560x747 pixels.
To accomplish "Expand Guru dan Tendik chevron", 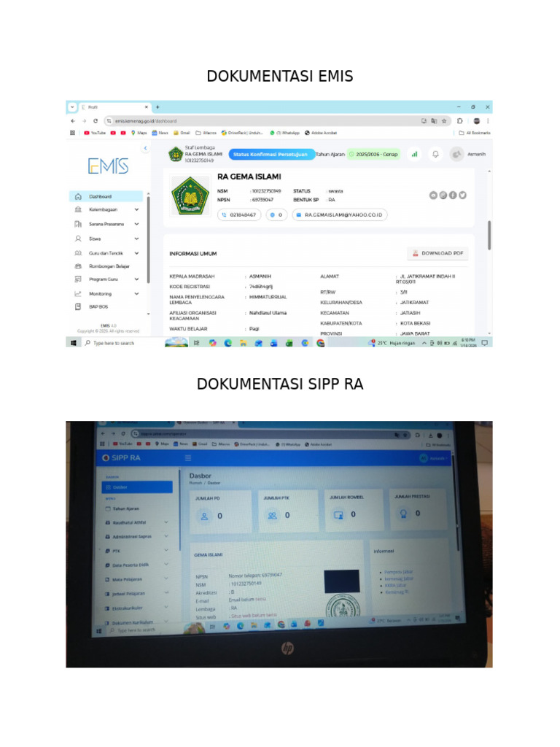I will (x=136, y=253).
